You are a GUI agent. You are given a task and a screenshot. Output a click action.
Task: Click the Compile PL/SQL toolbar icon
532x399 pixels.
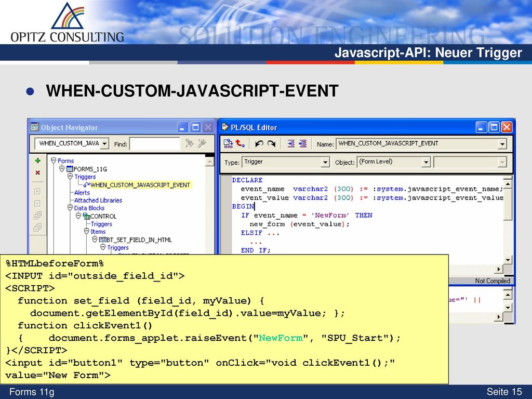click(x=228, y=144)
